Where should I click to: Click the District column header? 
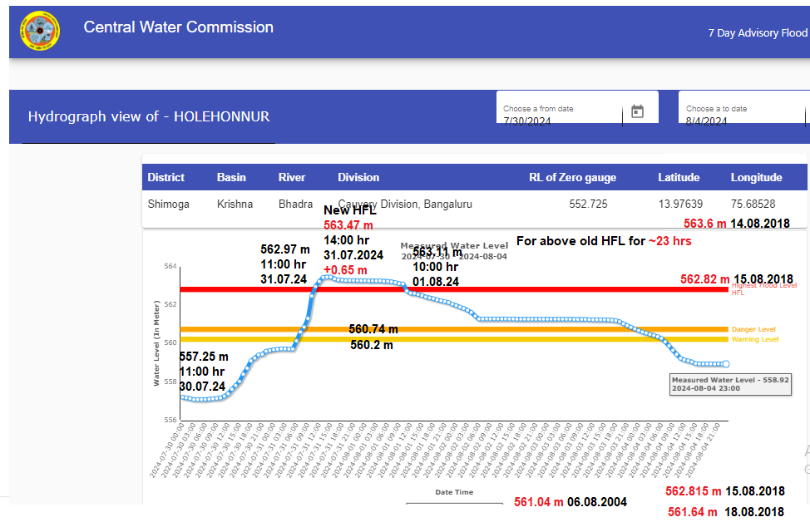pyautogui.click(x=166, y=177)
